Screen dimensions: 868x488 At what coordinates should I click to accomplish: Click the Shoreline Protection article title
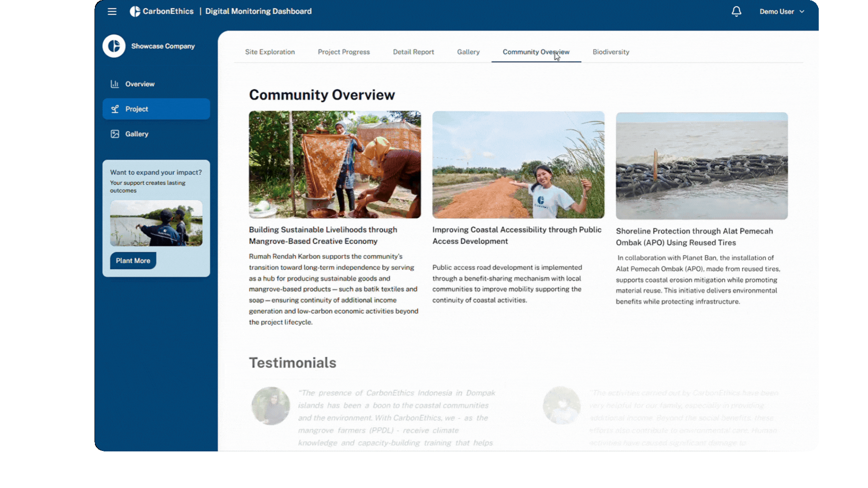[694, 237]
